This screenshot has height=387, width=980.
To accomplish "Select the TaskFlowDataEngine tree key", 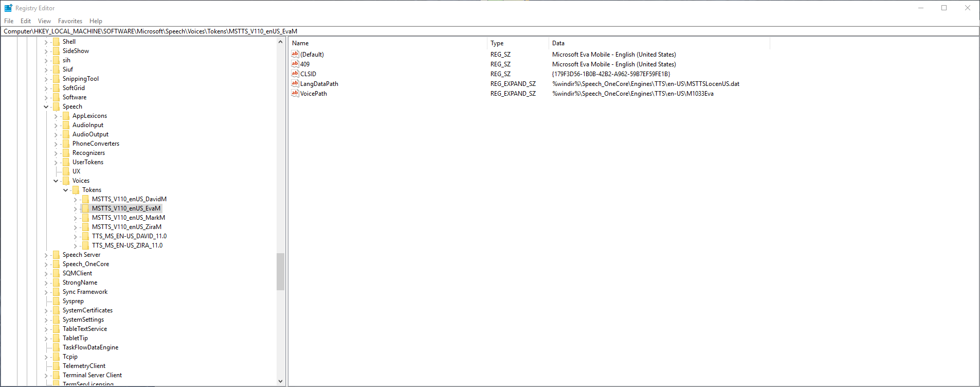I will click(90, 347).
